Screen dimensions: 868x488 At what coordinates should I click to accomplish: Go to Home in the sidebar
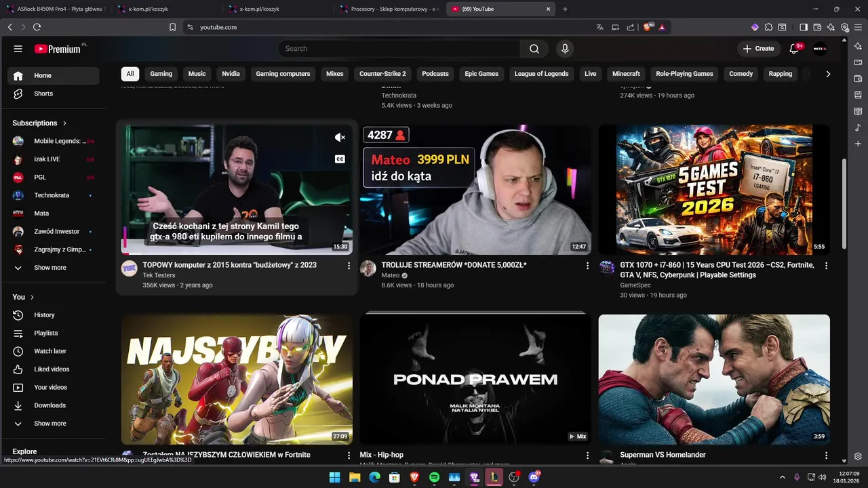[x=53, y=75]
